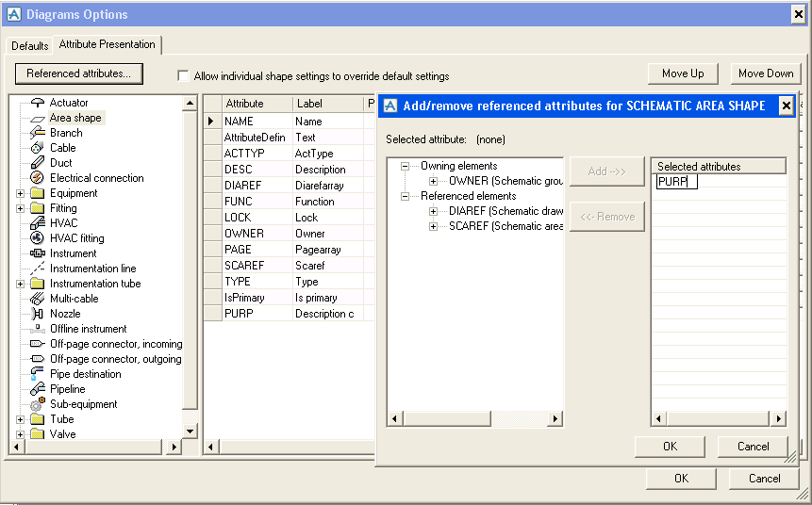Switch to the Defaults tab
The height and width of the screenshot is (505, 812).
pyautogui.click(x=30, y=45)
